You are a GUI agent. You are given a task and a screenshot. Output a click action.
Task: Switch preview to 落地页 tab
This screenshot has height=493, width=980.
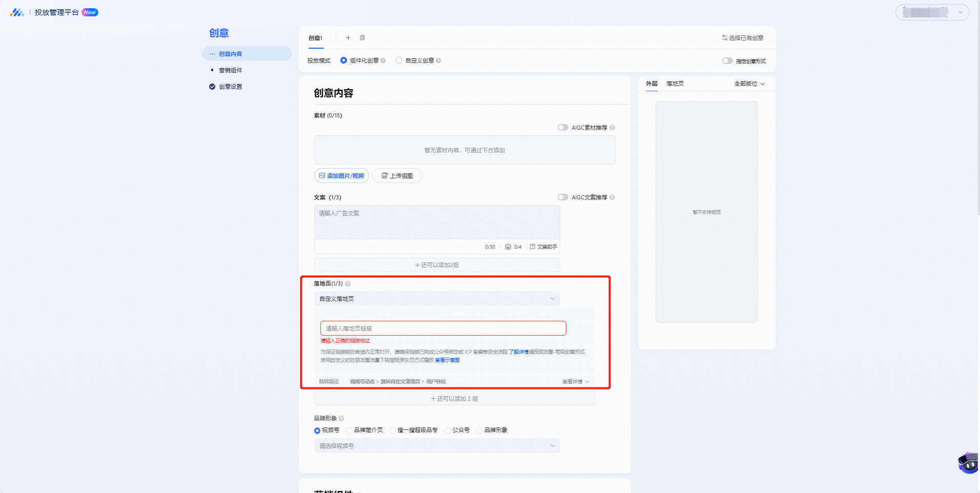675,84
